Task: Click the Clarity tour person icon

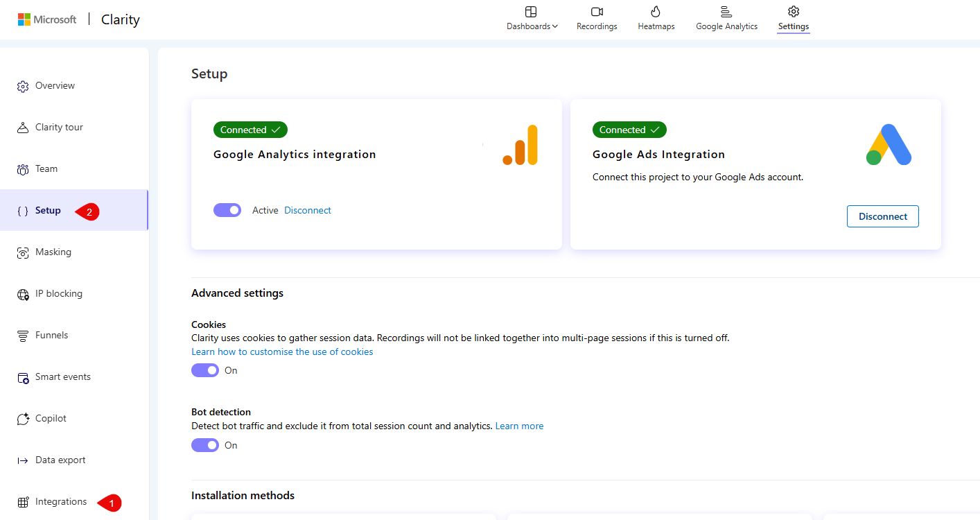Action: 22,128
